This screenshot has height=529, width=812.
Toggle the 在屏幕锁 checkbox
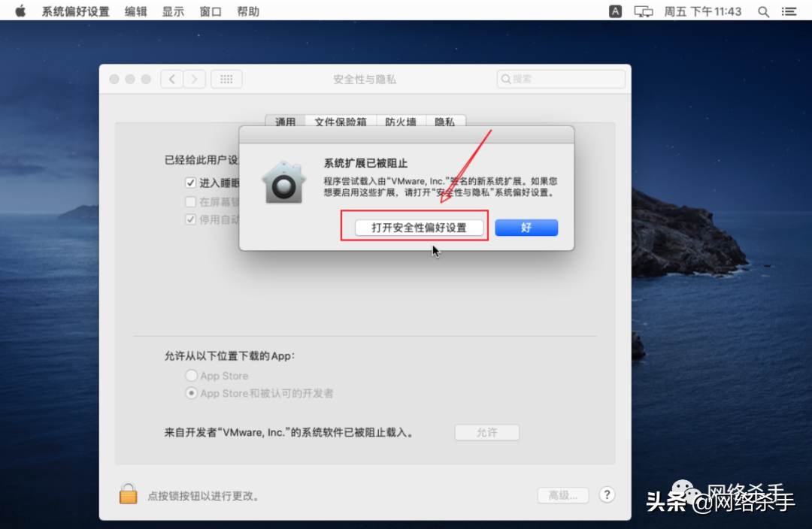190,201
